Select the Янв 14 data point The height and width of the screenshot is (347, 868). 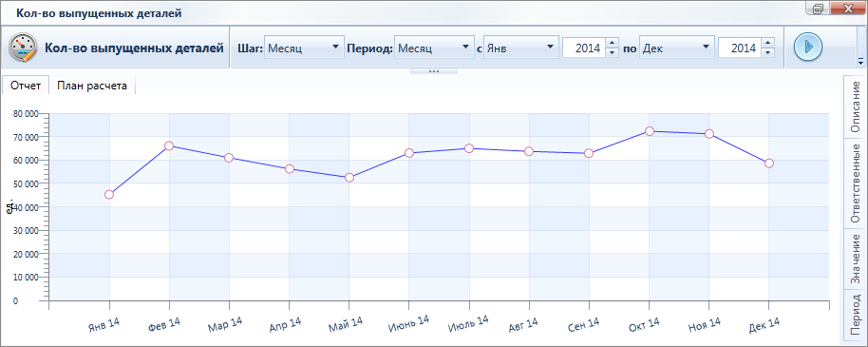109,195
